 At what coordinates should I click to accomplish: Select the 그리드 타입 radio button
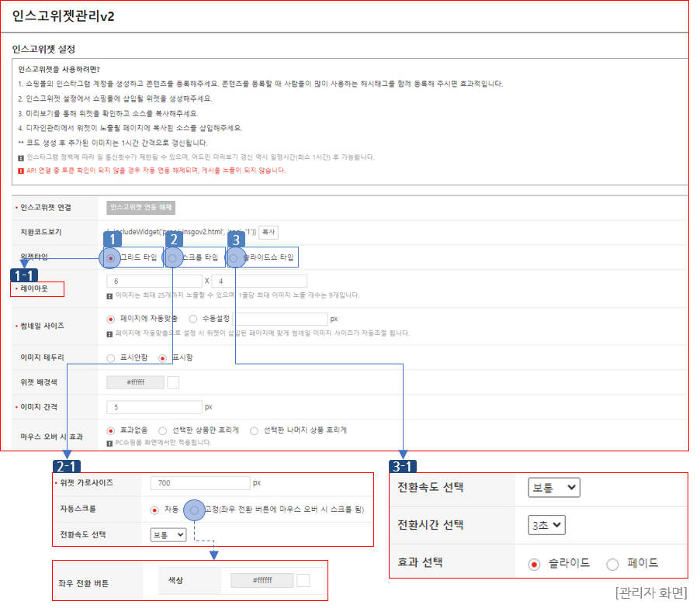[x=112, y=257]
